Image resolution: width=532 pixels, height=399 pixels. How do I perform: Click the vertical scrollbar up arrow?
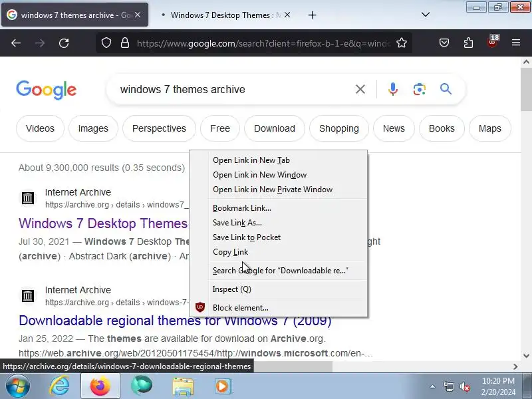click(526, 62)
